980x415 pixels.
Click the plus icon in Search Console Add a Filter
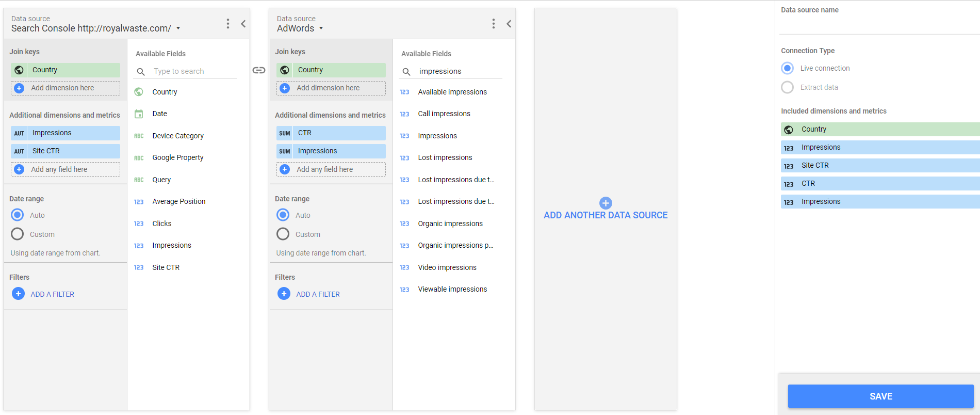(x=18, y=294)
